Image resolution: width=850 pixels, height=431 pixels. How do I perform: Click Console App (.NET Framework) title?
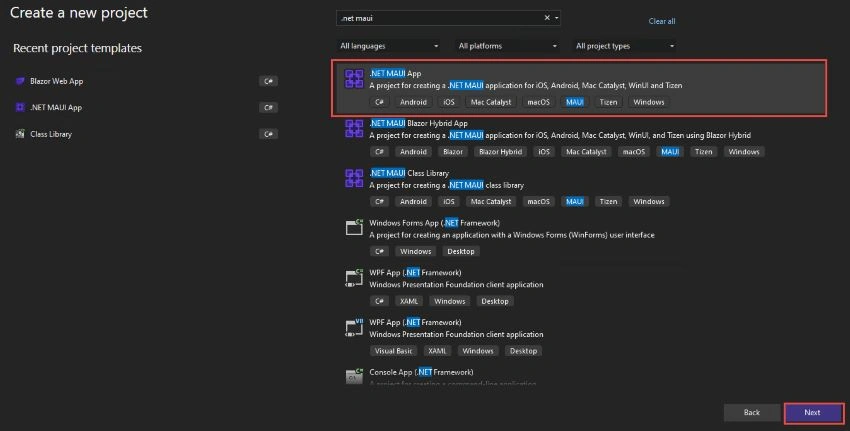(421, 372)
